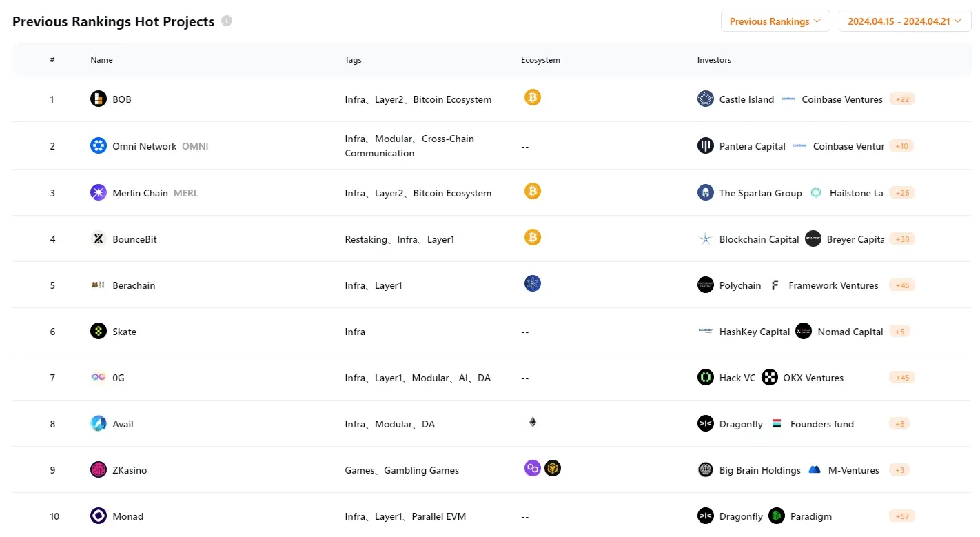
Task: Click the OKX Ventures logo beside 0G
Action: click(x=769, y=377)
